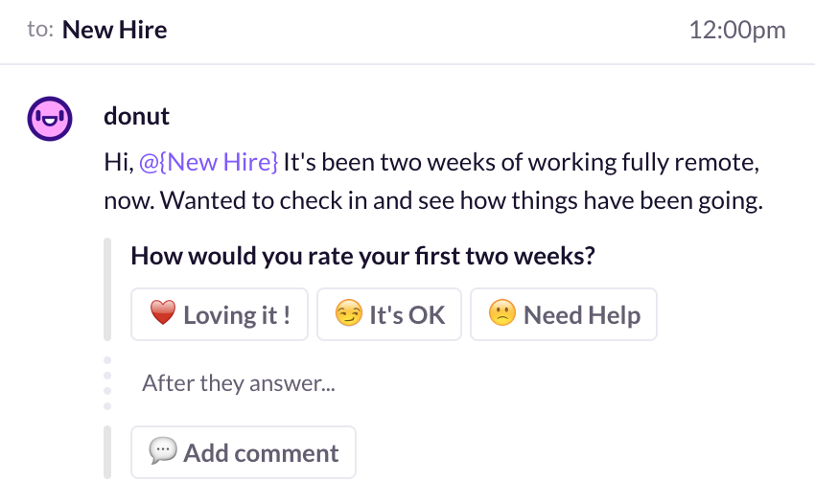Screen dimensions: 815x504
Task: Click the "to:" label
Action: click(40, 30)
